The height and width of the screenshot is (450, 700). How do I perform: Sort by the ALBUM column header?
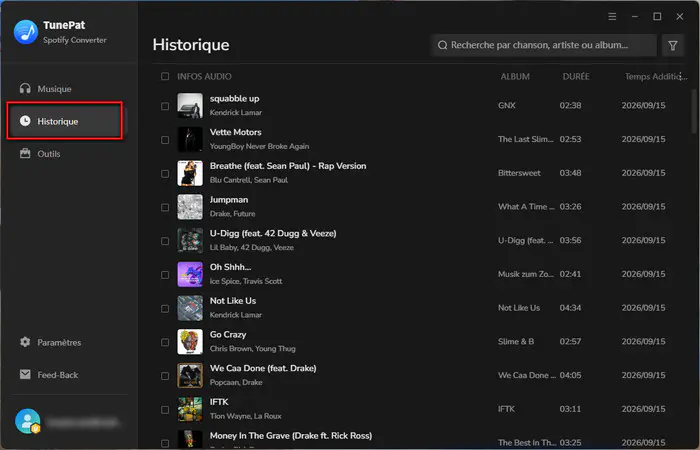point(515,76)
